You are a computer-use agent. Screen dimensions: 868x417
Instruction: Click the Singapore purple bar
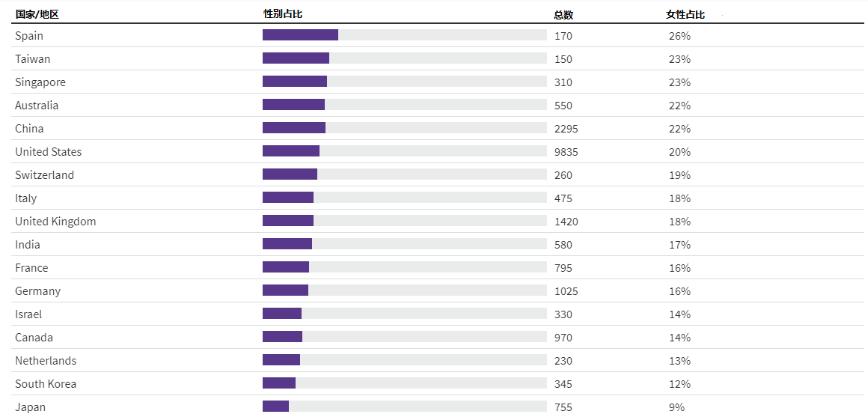tap(295, 82)
